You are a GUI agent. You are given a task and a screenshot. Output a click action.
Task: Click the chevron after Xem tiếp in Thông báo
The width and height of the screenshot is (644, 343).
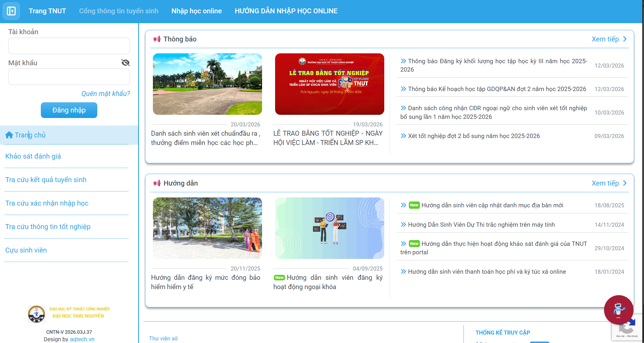pos(625,39)
